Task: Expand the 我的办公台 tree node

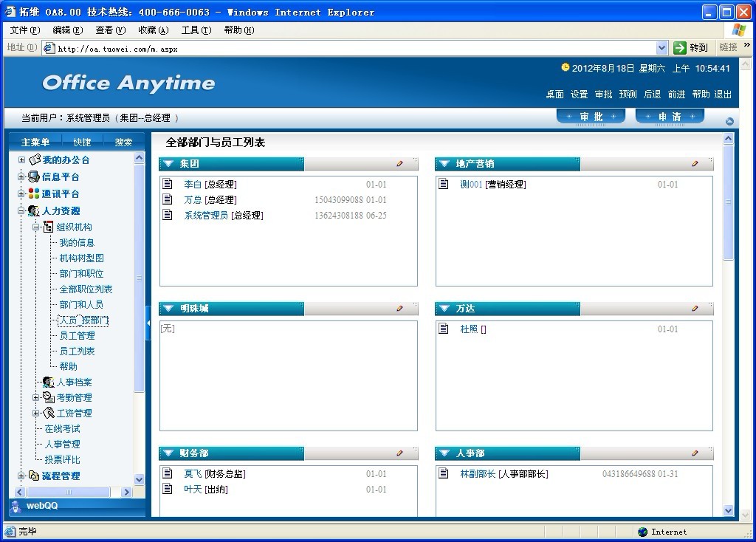Action: pyautogui.click(x=22, y=160)
